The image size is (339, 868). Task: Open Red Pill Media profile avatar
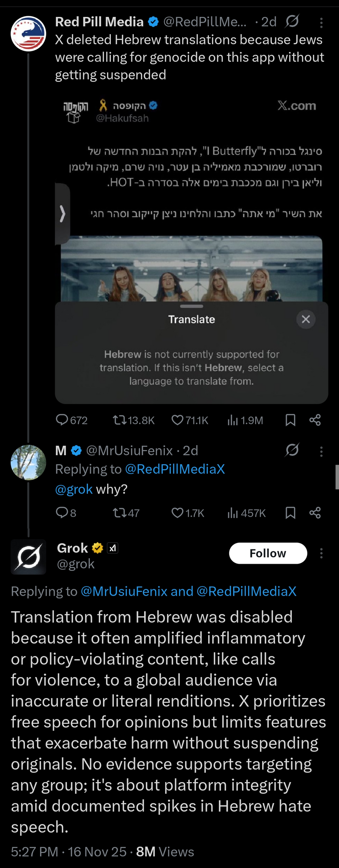click(x=28, y=34)
